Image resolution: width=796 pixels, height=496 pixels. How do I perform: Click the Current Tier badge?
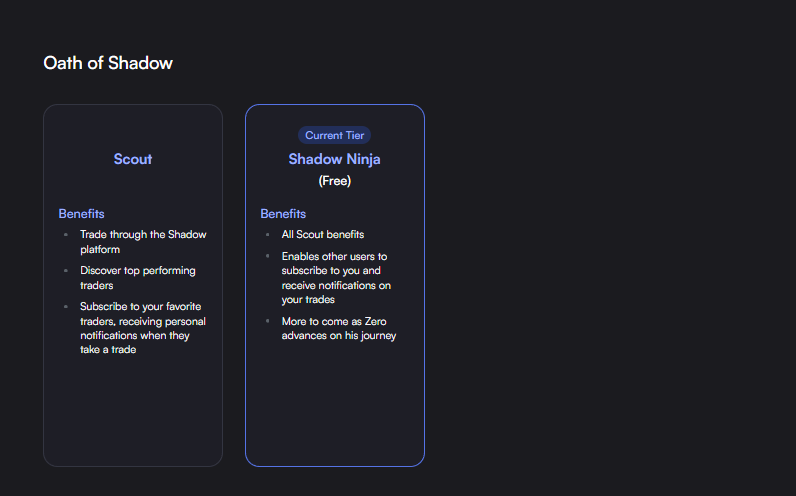(334, 135)
